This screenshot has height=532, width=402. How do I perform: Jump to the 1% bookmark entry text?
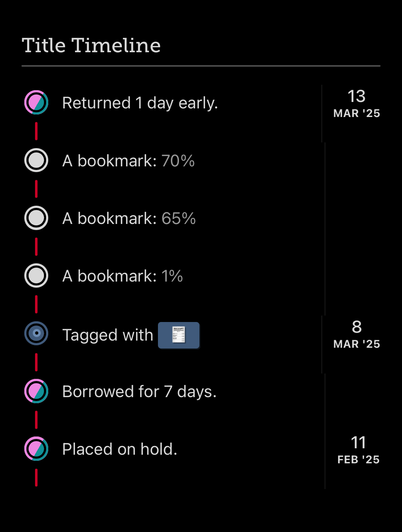122,276
